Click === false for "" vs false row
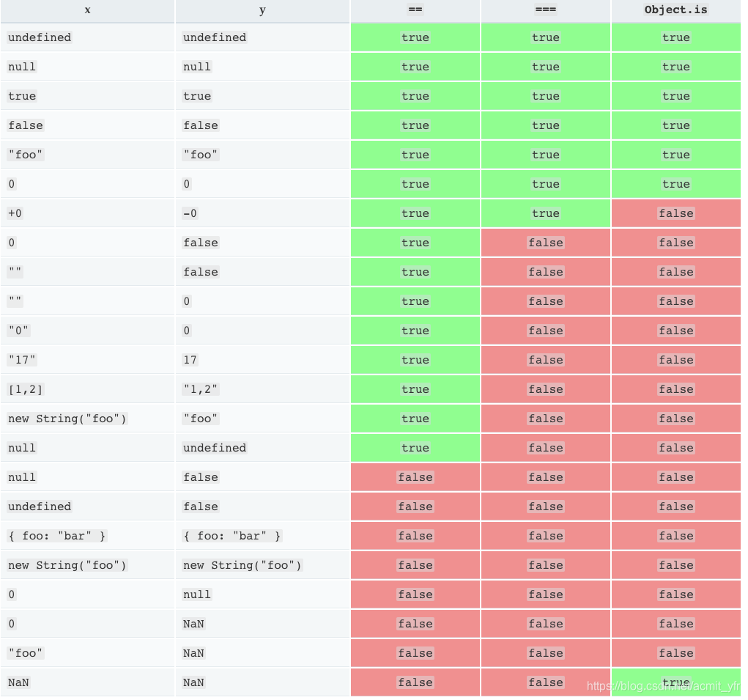The image size is (748, 700). point(545,272)
